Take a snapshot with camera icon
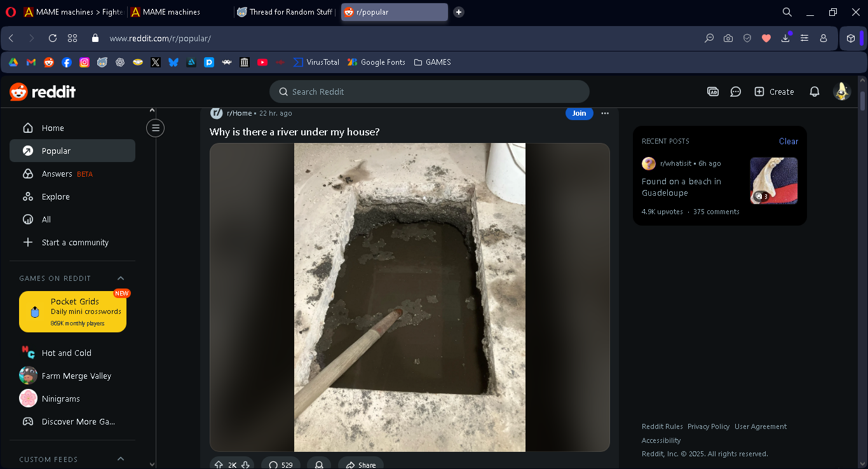 [x=728, y=38]
